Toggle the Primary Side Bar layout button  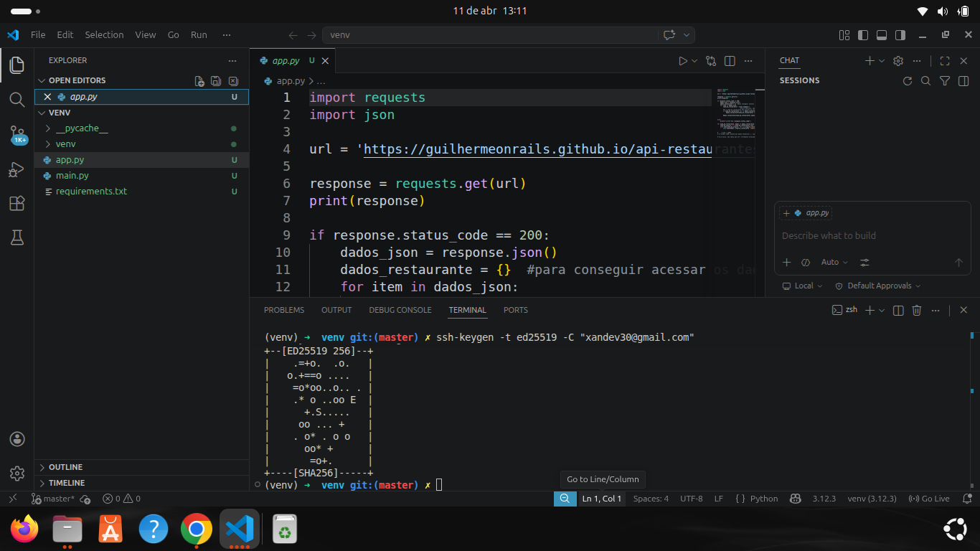pos(863,34)
